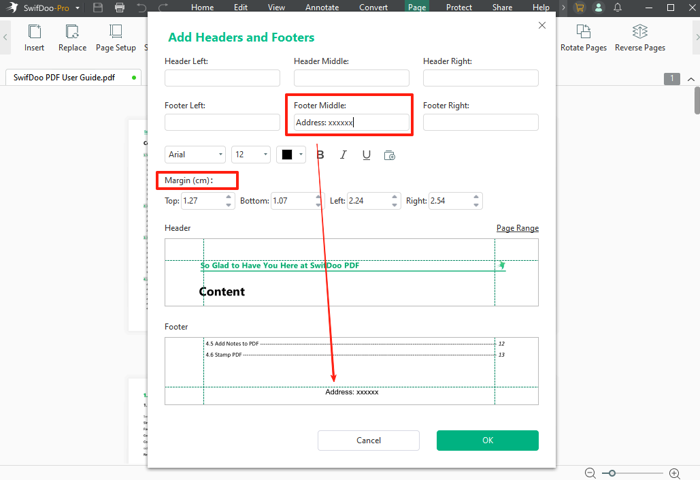
Task: Toggle Underline formatting in dialog
Action: [367, 155]
